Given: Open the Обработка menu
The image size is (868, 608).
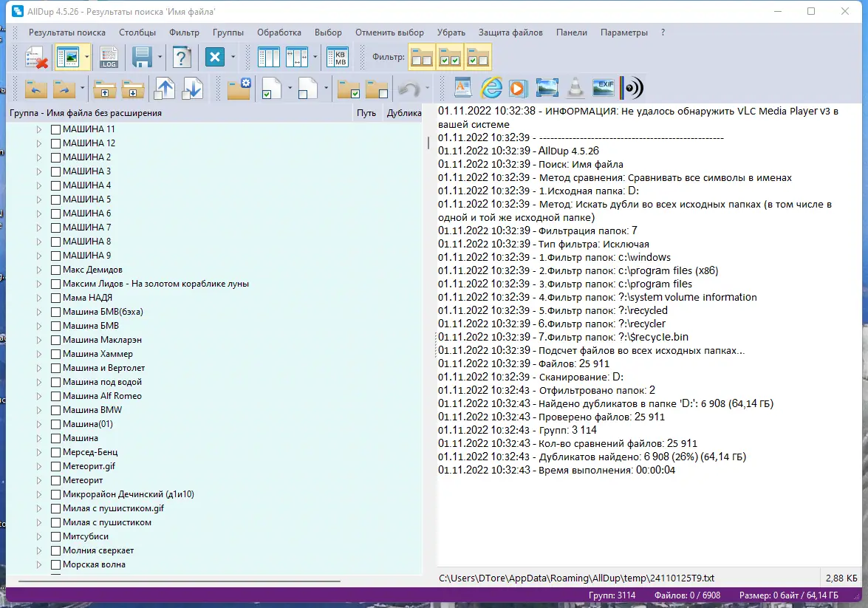Looking at the screenshot, I should 279,32.
